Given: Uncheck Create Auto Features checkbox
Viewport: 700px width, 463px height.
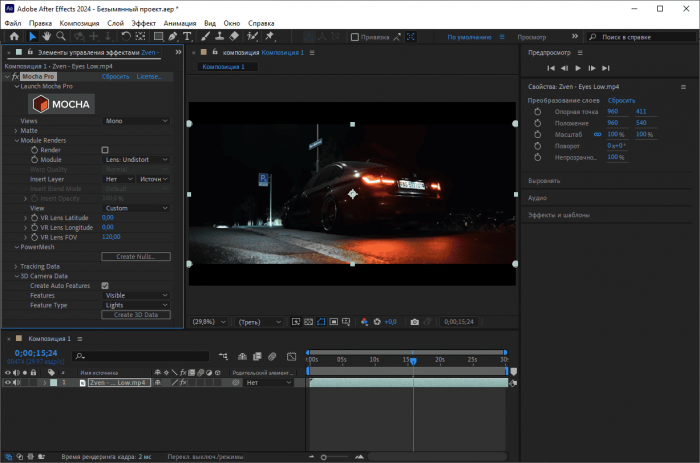Looking at the screenshot, I should (106, 285).
